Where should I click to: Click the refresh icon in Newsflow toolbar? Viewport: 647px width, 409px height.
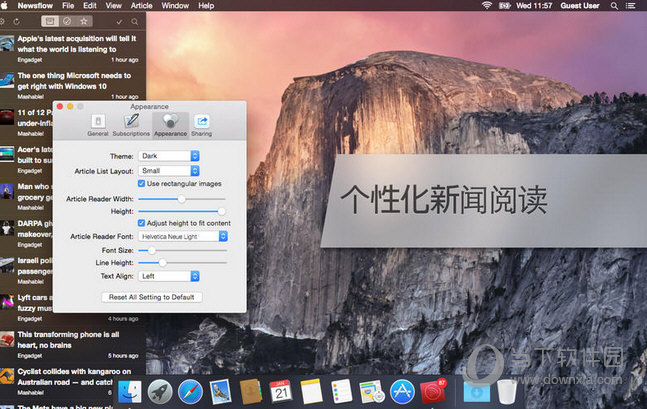pos(17,21)
